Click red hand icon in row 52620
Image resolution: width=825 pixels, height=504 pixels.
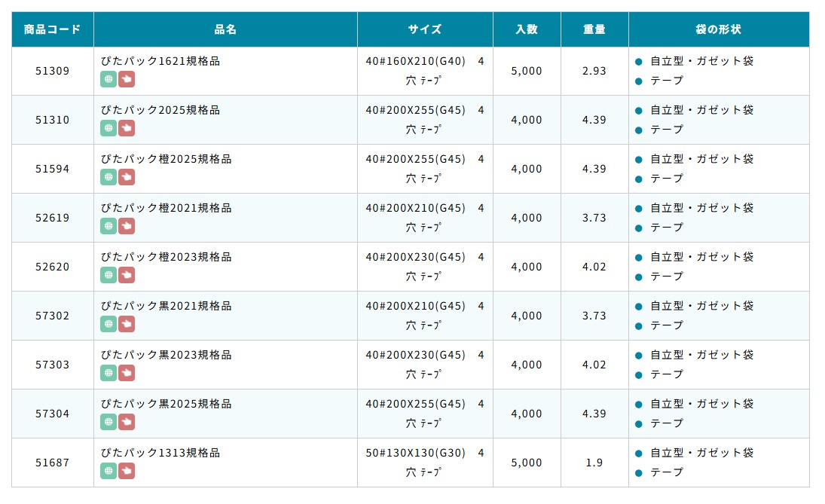(x=127, y=275)
